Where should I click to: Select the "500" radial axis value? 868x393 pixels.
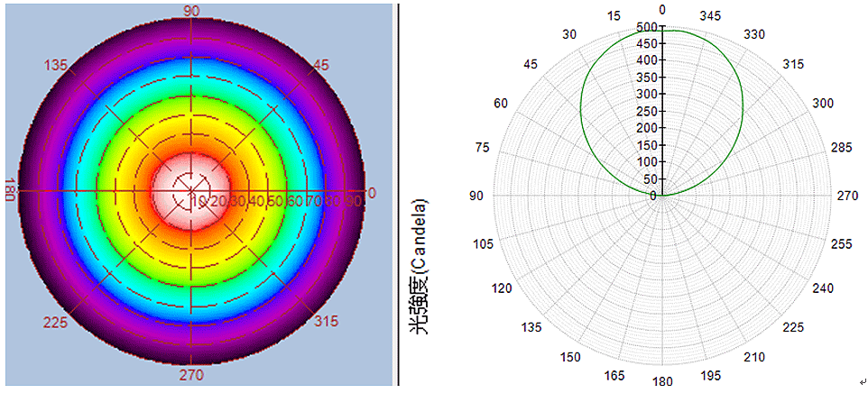pos(646,28)
